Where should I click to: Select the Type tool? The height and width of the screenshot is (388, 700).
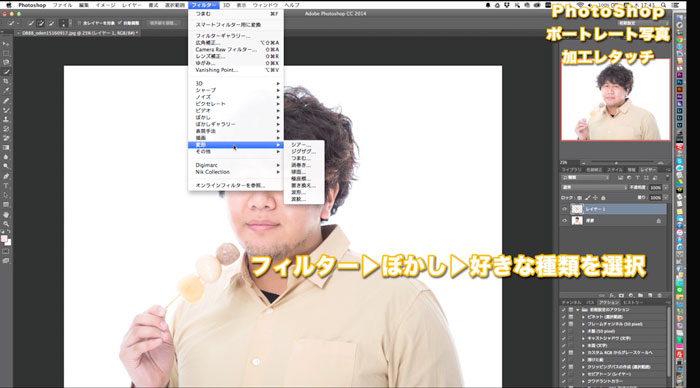6,185
